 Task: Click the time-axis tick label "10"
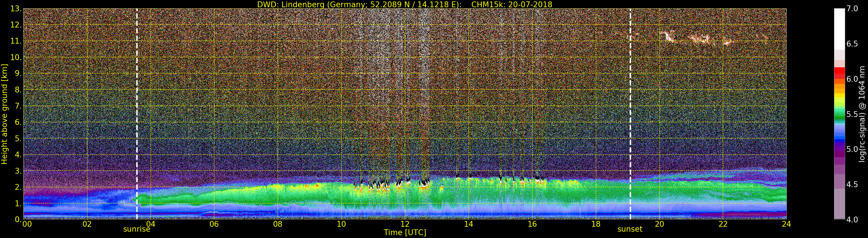[341, 224]
